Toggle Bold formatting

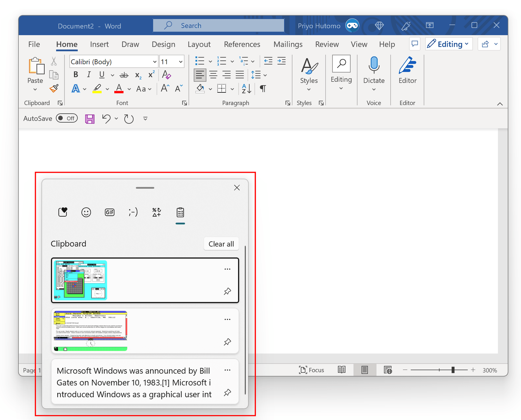[x=76, y=75]
